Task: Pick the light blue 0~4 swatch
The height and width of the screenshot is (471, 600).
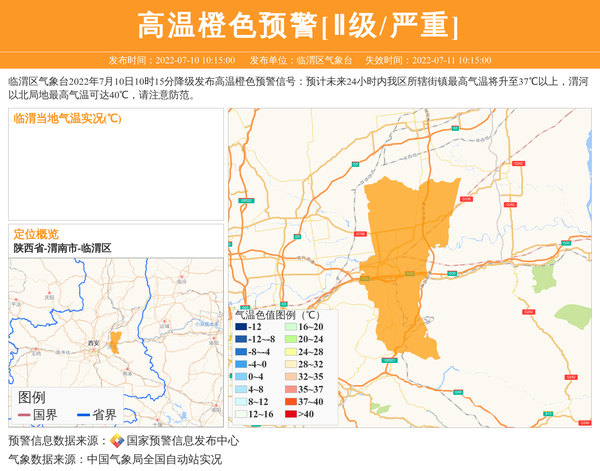Action: [x=241, y=377]
